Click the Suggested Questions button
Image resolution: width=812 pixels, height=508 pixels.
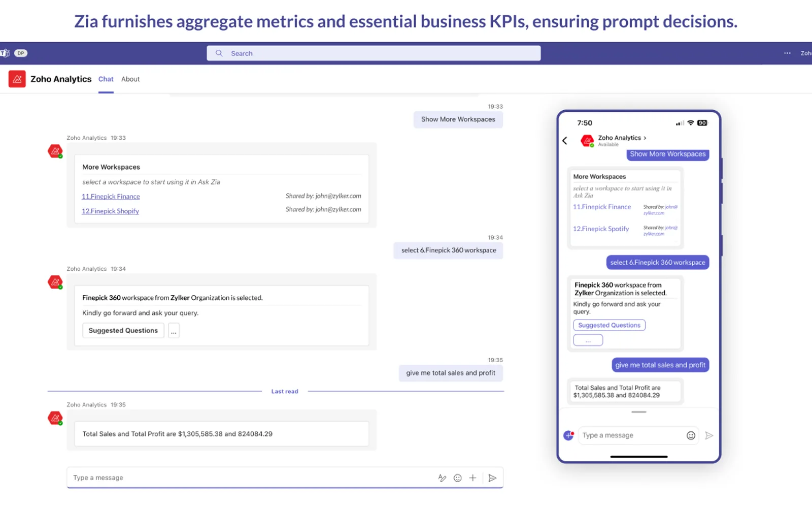(123, 331)
